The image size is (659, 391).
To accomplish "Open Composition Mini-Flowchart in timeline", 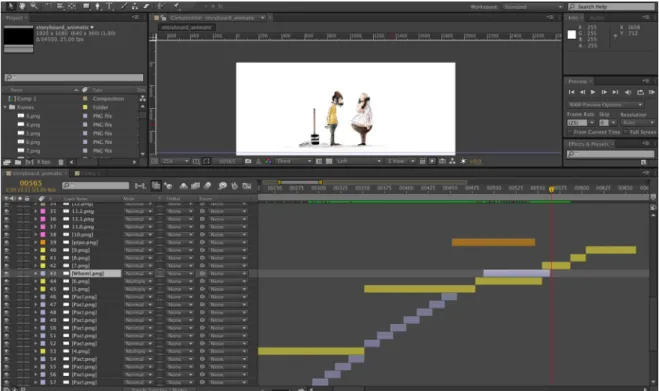I will pos(140,185).
